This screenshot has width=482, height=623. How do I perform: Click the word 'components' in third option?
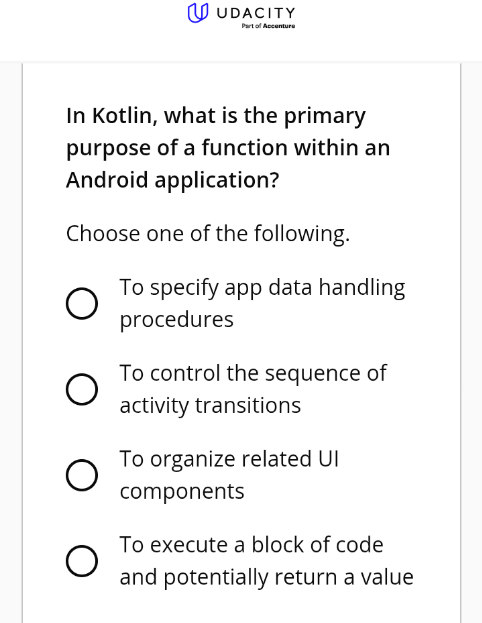pos(182,492)
